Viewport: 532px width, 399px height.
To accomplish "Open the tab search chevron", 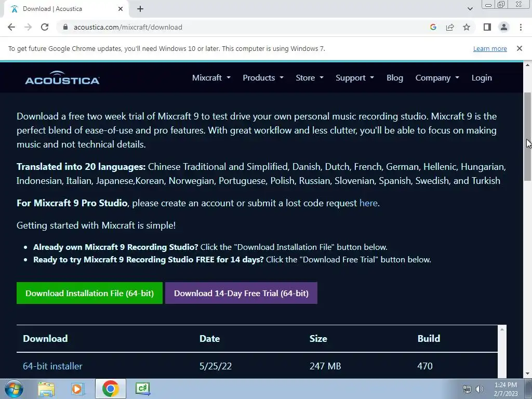I will [x=470, y=9].
